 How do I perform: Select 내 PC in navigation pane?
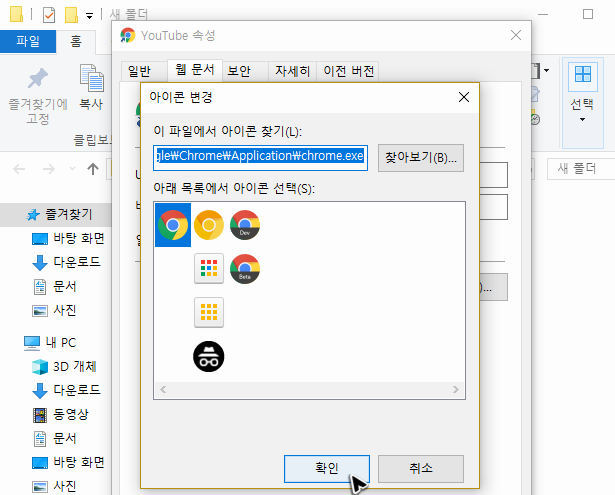(49, 342)
